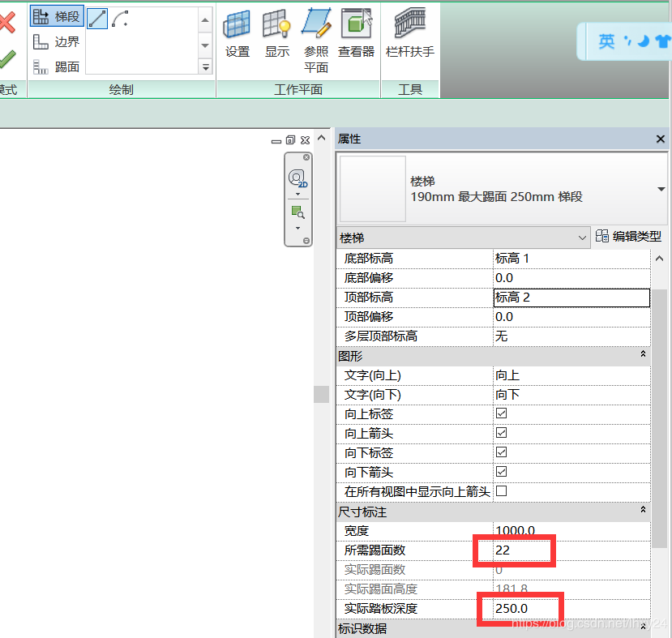Toggle the 向下标签 checkbox
This screenshot has height=638, width=672.
501,452
